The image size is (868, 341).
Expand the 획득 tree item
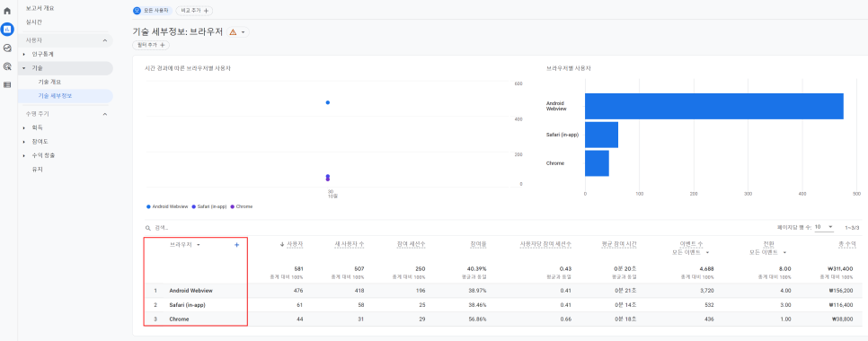(24, 127)
